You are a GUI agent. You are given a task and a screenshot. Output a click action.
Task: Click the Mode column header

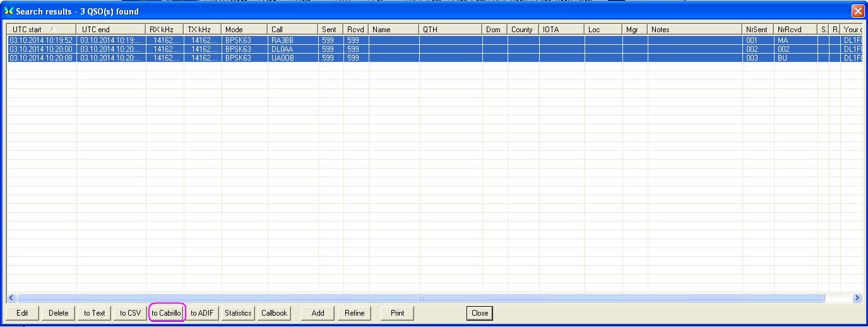244,30
